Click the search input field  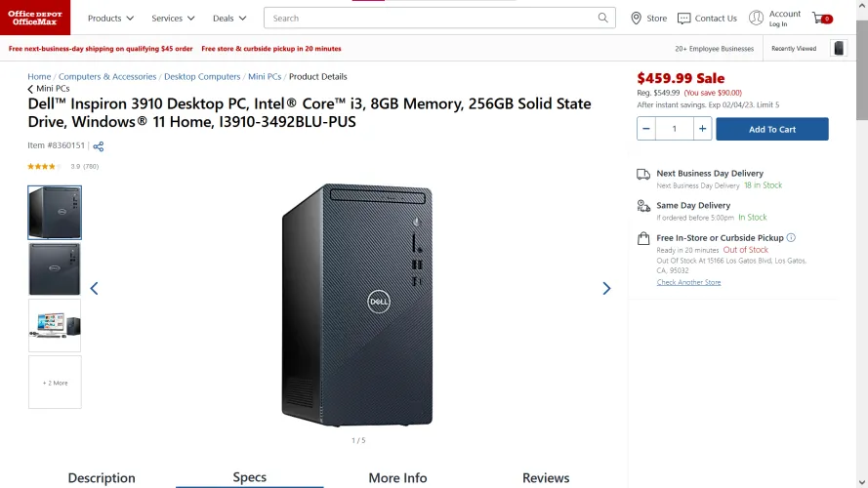tap(430, 18)
